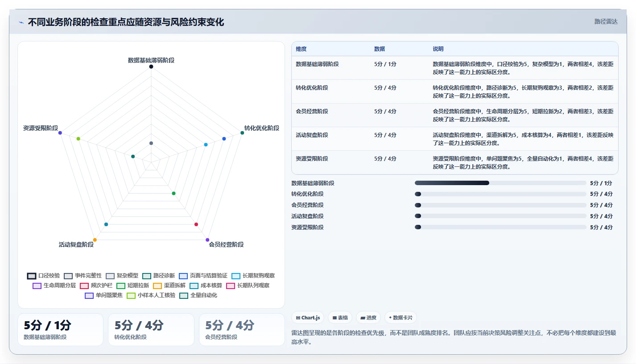This screenshot has width=636, height=364.
Task: Toggle the 生命周期分层 legend item
Action: click(54, 285)
